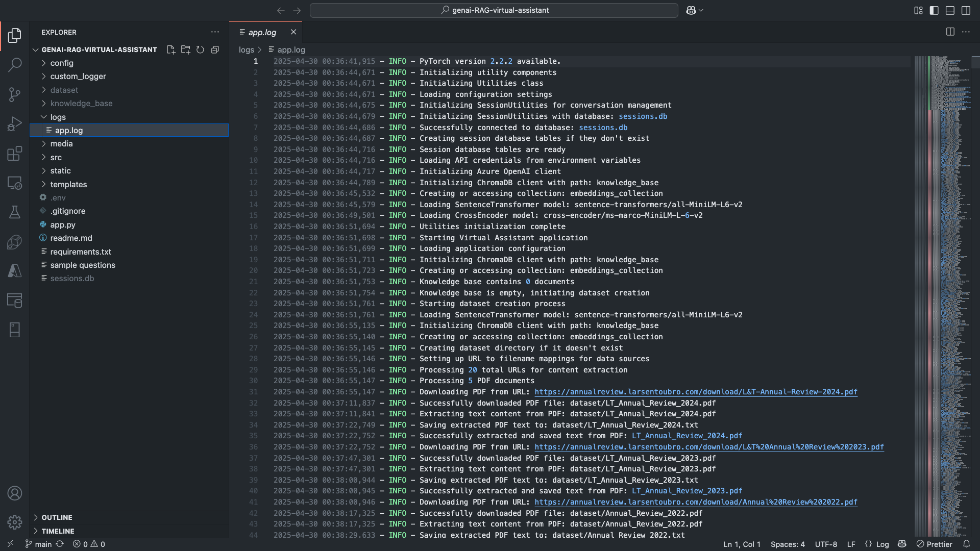This screenshot has width=980, height=551.
Task: Expand the dataset folder
Action: (129, 90)
